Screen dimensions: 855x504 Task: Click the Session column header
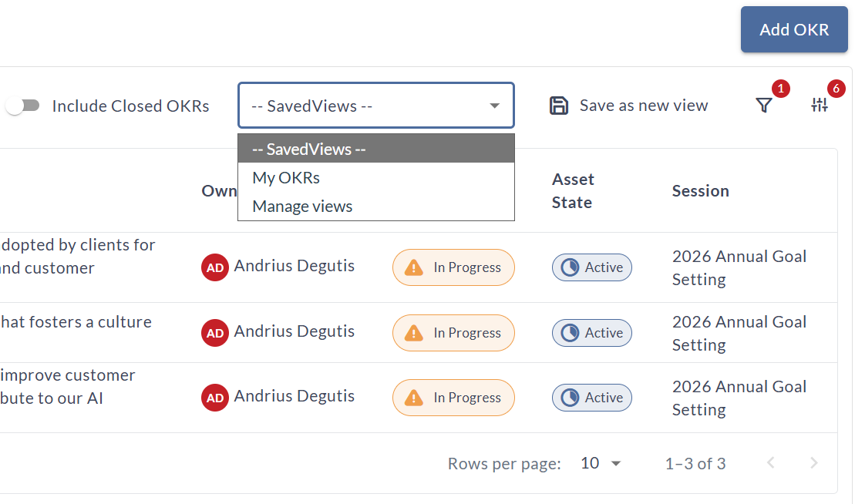[x=700, y=190]
